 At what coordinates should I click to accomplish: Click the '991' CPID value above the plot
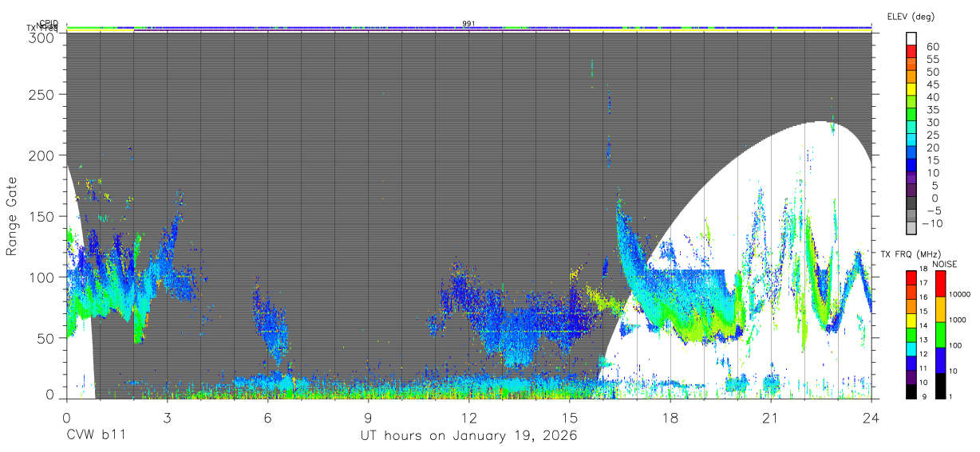point(469,24)
